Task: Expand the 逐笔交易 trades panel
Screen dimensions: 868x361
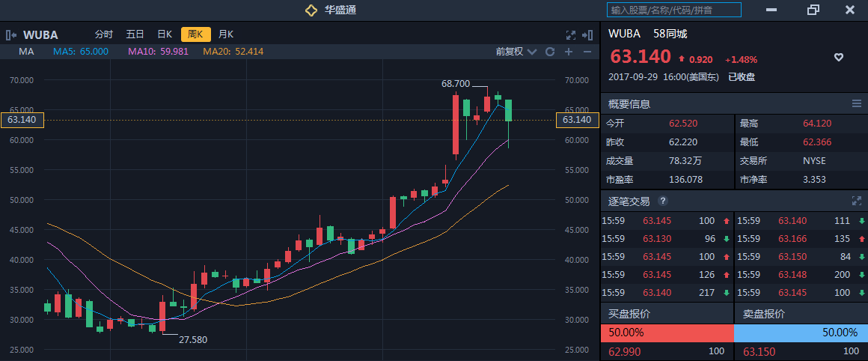Action: [x=857, y=201]
